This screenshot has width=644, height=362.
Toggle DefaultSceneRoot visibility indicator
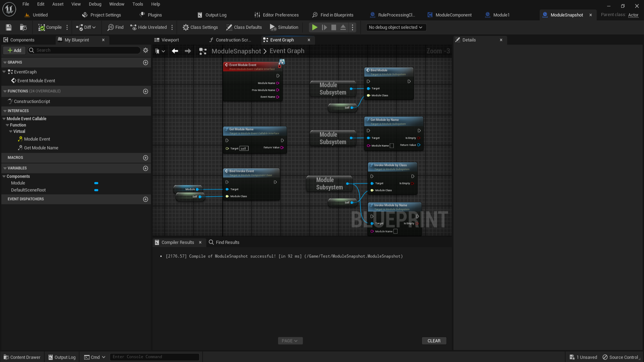[x=96, y=190]
